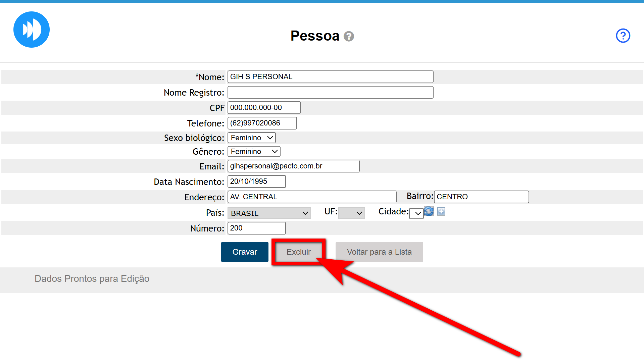Open the Cidade dropdown
This screenshot has width=644, height=362.
pos(416,213)
